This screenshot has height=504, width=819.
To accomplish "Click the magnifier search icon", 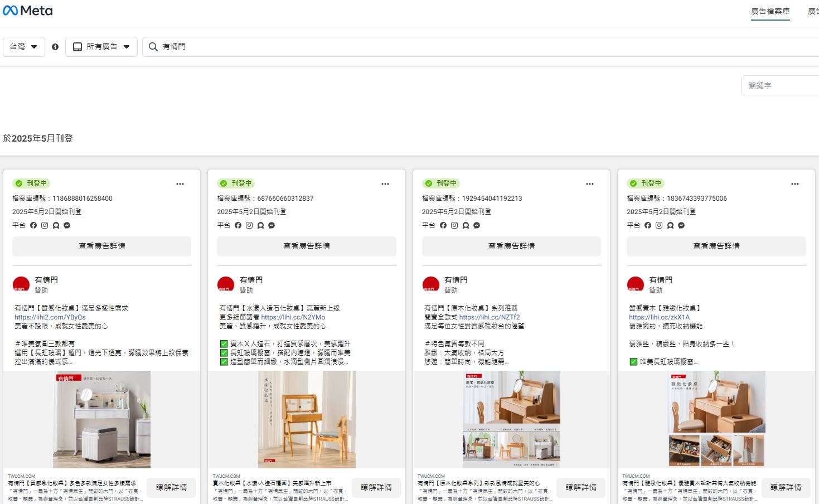I will [153, 47].
